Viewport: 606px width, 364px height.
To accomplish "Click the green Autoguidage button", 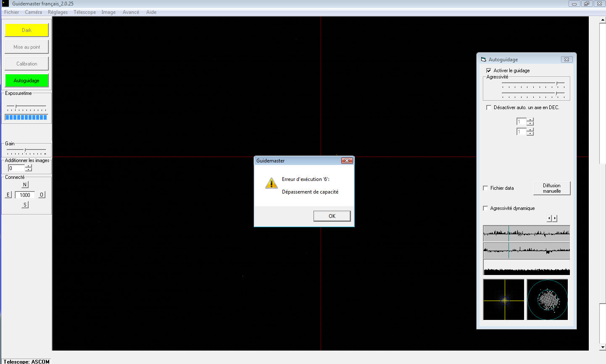I will [26, 81].
